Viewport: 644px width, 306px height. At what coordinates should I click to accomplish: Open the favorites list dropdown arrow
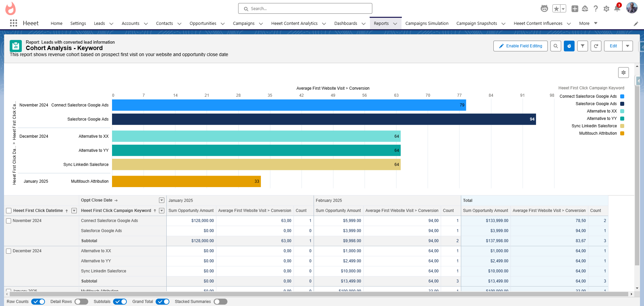pos(563,9)
